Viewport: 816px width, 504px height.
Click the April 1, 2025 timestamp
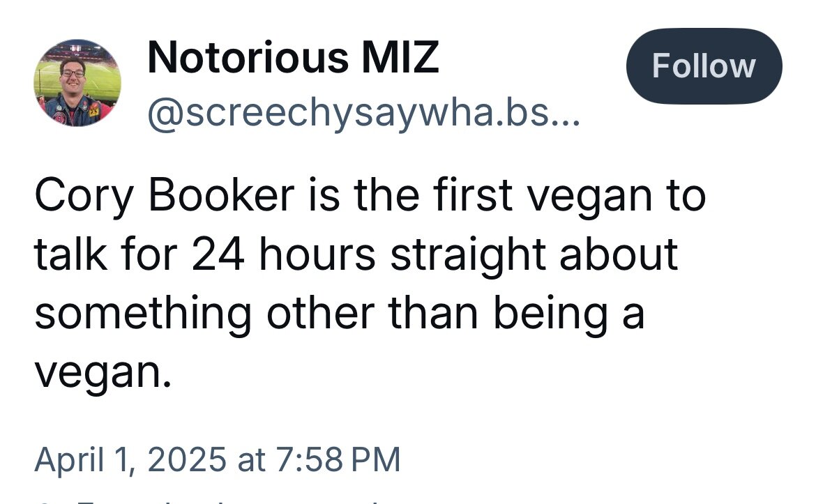(217, 460)
